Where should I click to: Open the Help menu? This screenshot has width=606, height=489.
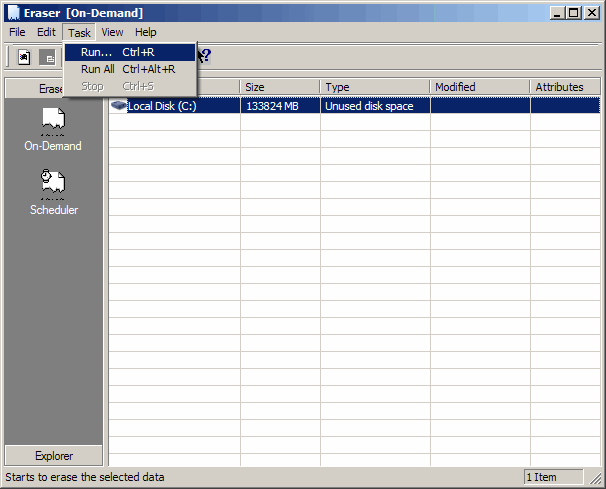pos(145,32)
